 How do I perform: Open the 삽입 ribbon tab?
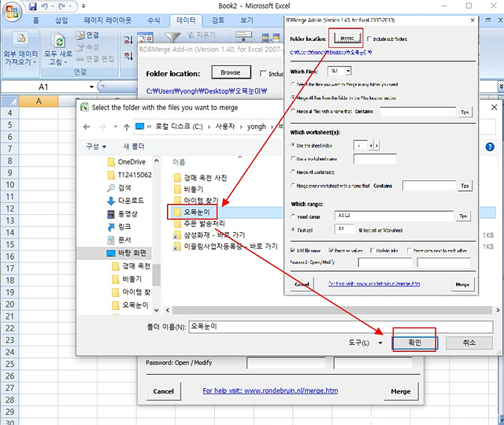pyautogui.click(x=61, y=20)
